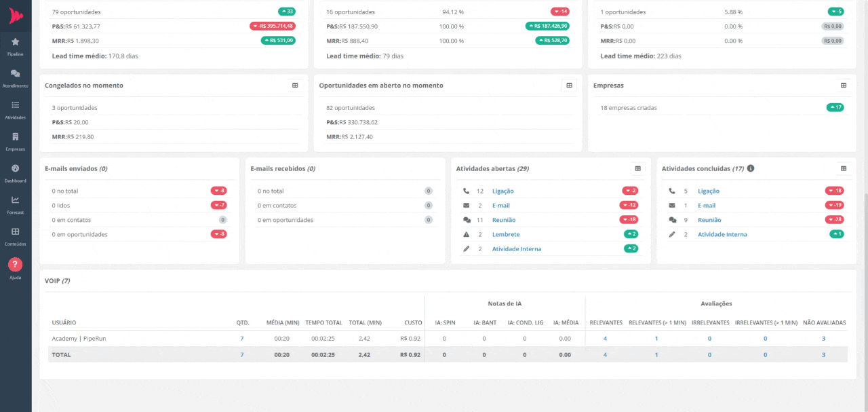Image resolution: width=868 pixels, height=412 pixels.
Task: Open Empresas building icon in sidebar
Action: click(x=16, y=137)
